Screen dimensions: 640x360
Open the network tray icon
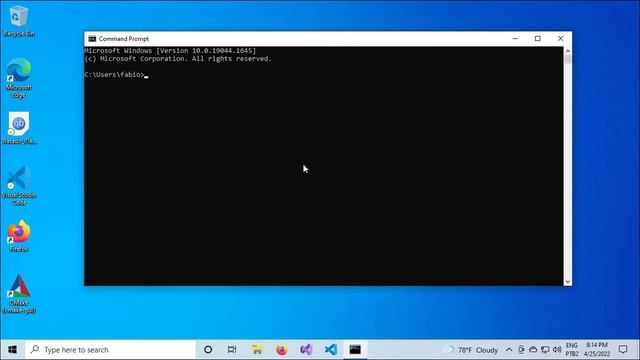tap(545, 350)
